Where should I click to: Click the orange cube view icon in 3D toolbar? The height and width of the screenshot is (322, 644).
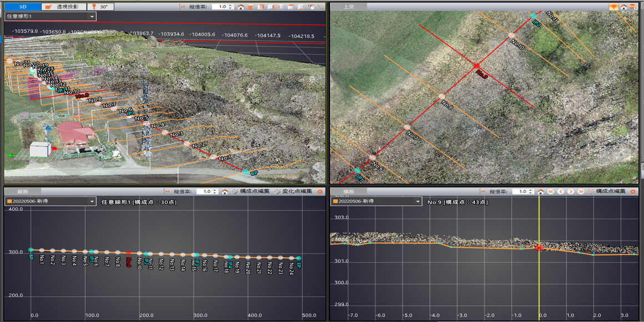pos(251,7)
